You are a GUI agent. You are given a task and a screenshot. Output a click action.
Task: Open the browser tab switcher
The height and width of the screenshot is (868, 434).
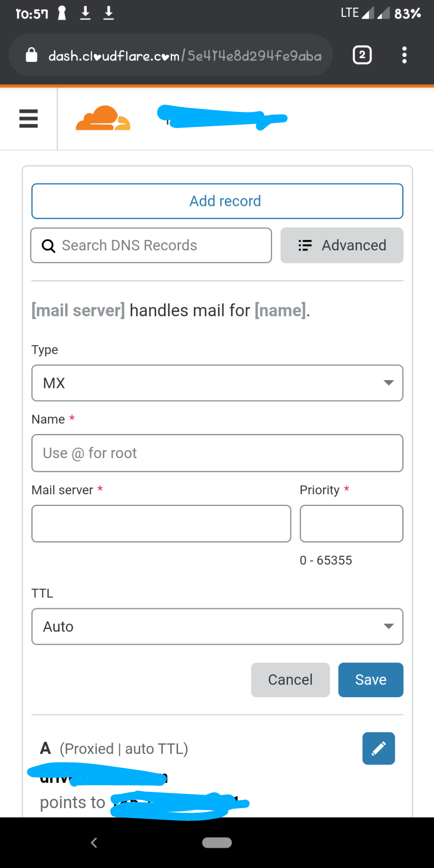click(x=362, y=55)
